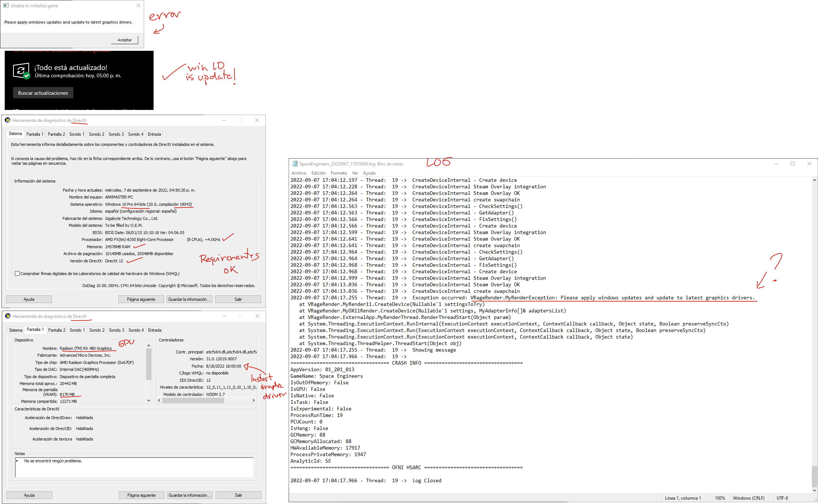
Task: Open the Formato menu in Notepad
Action: tap(338, 173)
